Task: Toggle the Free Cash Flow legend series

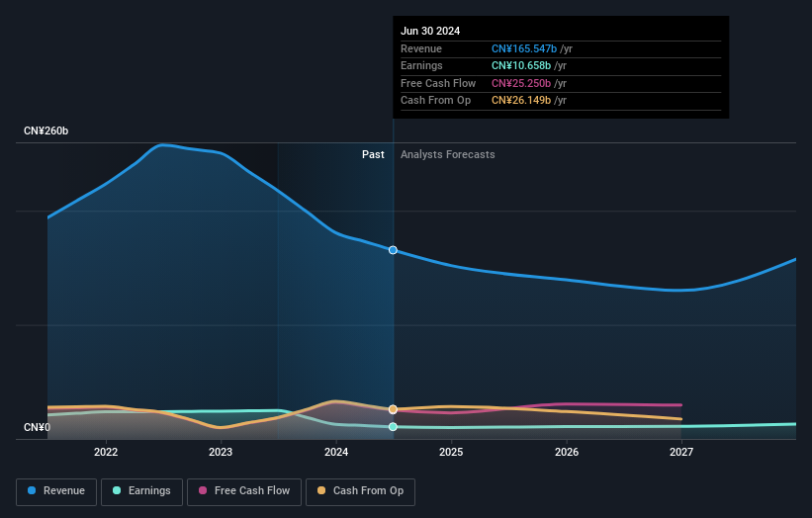Action: coord(244,491)
